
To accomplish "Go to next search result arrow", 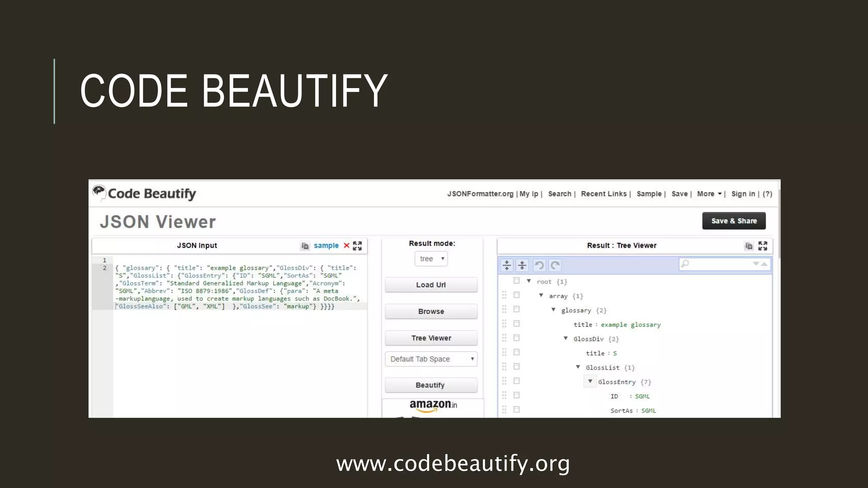I will pos(756,264).
